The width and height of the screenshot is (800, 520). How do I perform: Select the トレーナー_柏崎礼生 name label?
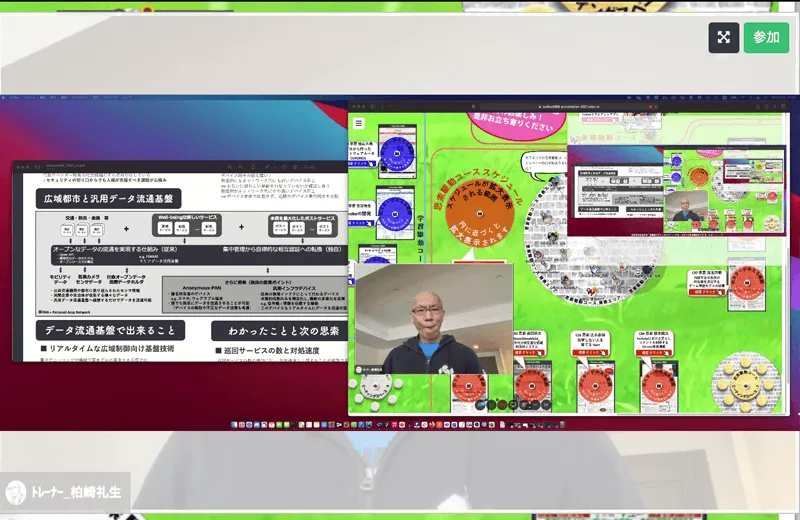[76, 492]
